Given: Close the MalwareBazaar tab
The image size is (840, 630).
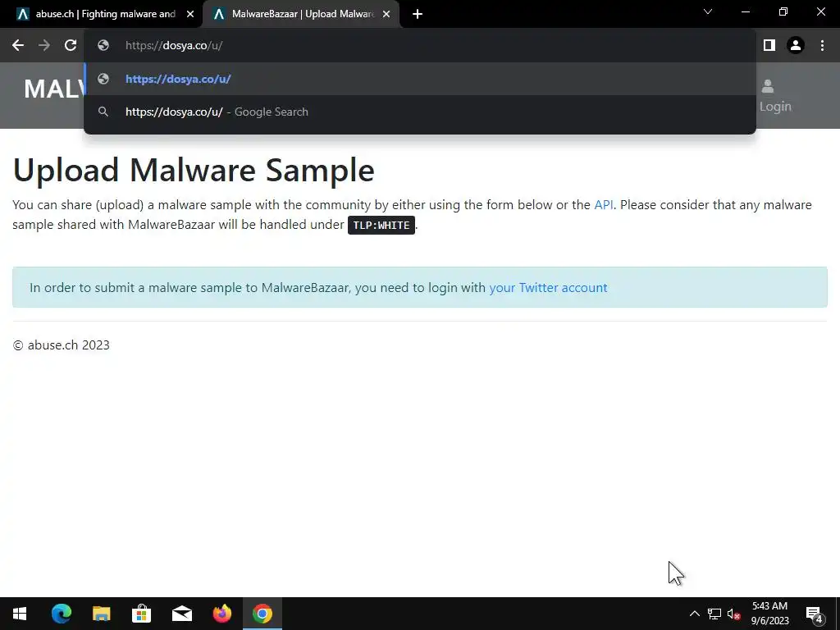Looking at the screenshot, I should point(386,14).
